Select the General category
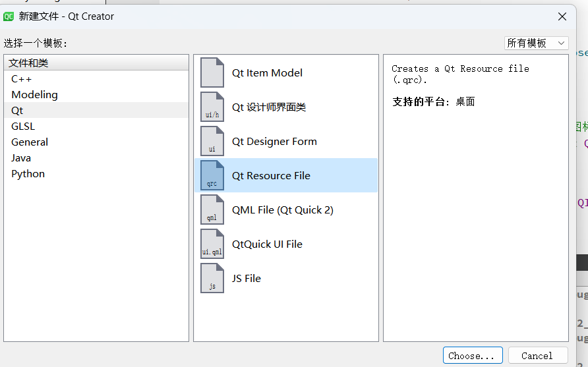 coord(30,142)
